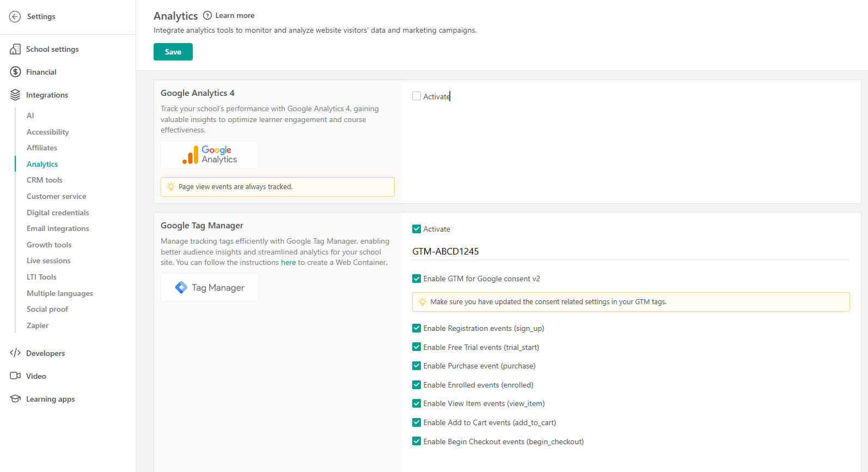Enable Google Analytics 4 Activate checkbox
This screenshot has width=868, height=472.
[x=417, y=96]
